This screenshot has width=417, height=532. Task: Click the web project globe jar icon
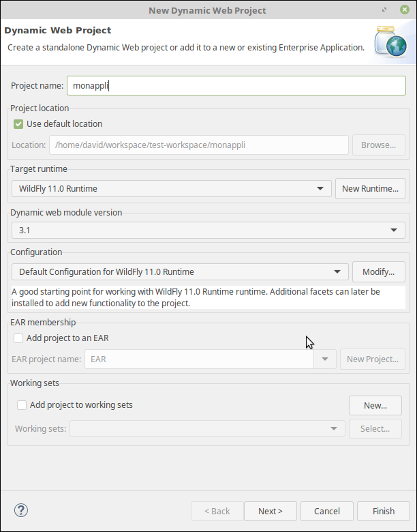coord(390,42)
